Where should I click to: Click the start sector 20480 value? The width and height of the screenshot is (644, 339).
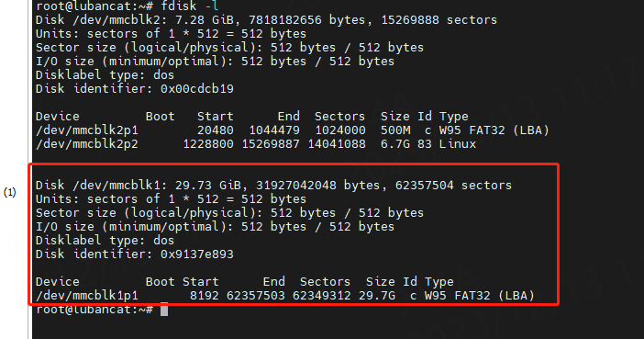pos(216,130)
